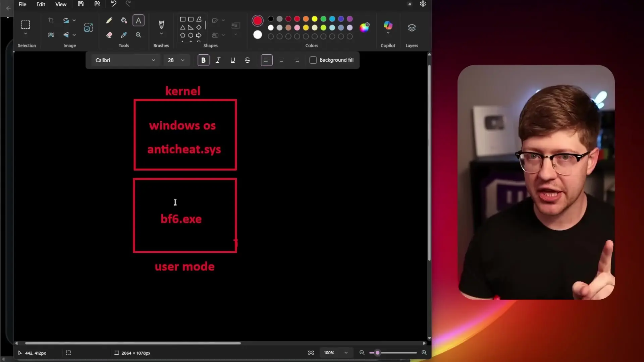Click the 'bf6.exe' text on canvas
Image resolution: width=644 pixels, height=362 pixels.
point(181,219)
